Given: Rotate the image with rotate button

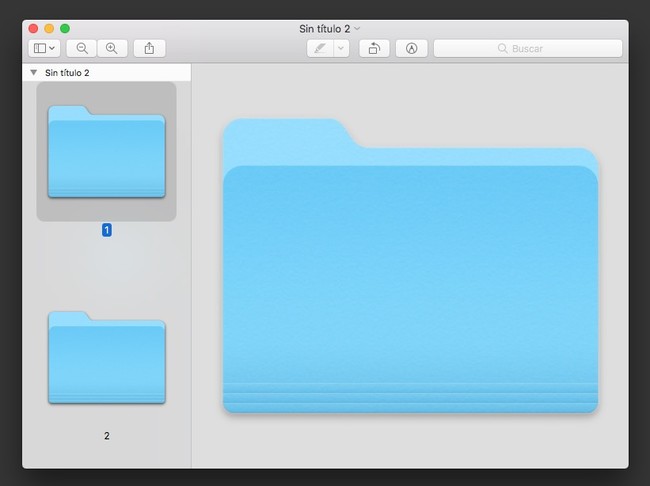Looking at the screenshot, I should point(374,49).
